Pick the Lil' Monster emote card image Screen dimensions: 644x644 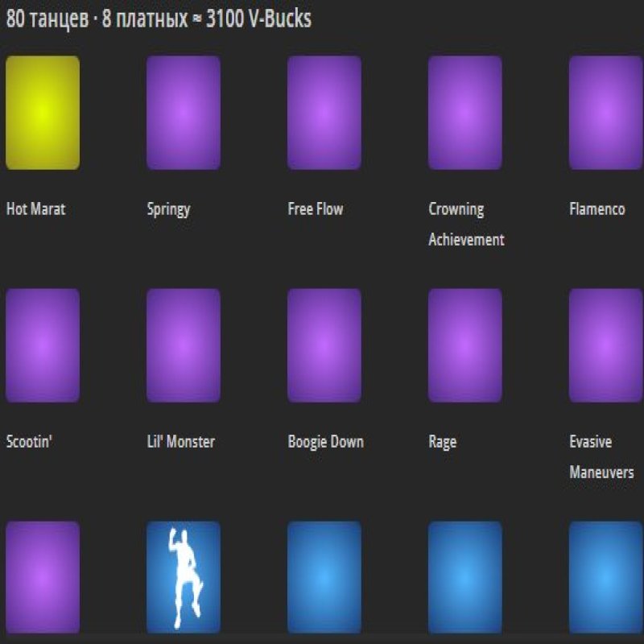(x=183, y=345)
